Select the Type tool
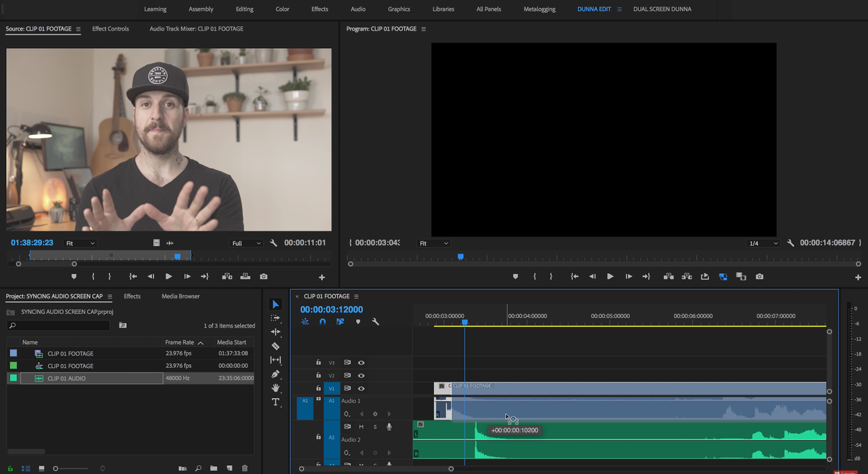Screen dimensions: 868x474 coord(275,402)
